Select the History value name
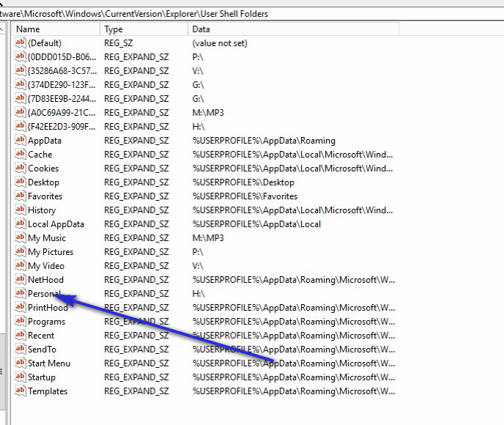The width and height of the screenshot is (504, 425). click(42, 210)
